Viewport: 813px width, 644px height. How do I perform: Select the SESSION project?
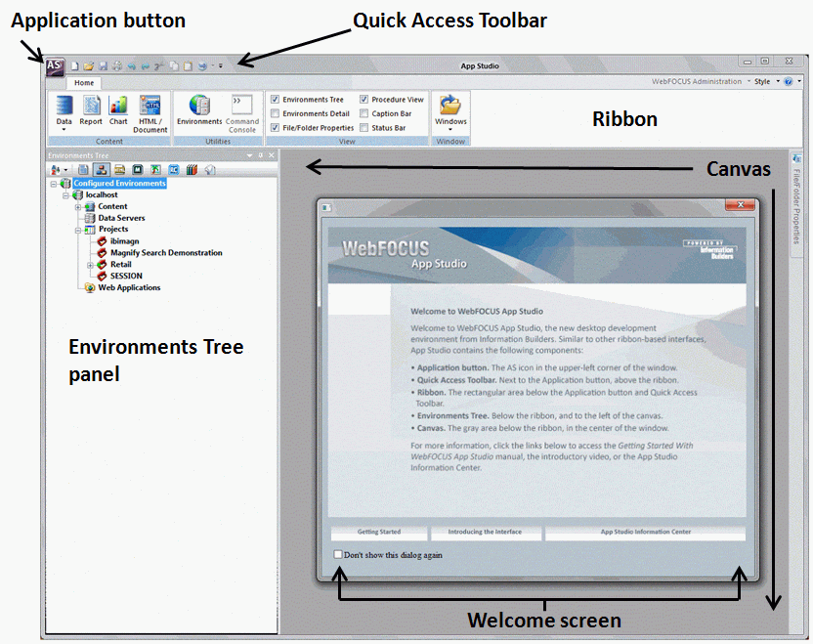[126, 276]
